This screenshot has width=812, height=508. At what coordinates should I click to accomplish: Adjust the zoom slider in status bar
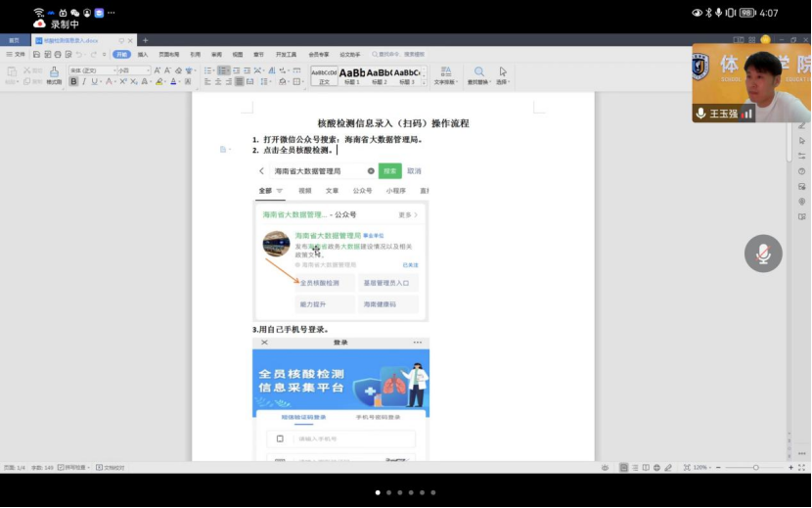755,468
